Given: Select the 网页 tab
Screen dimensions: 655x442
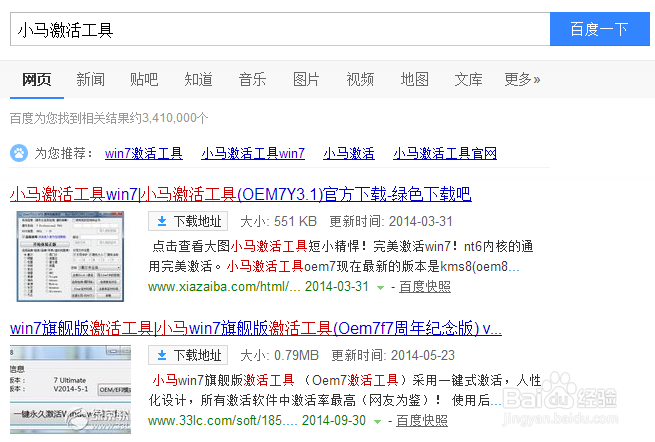Looking at the screenshot, I should tap(37, 79).
